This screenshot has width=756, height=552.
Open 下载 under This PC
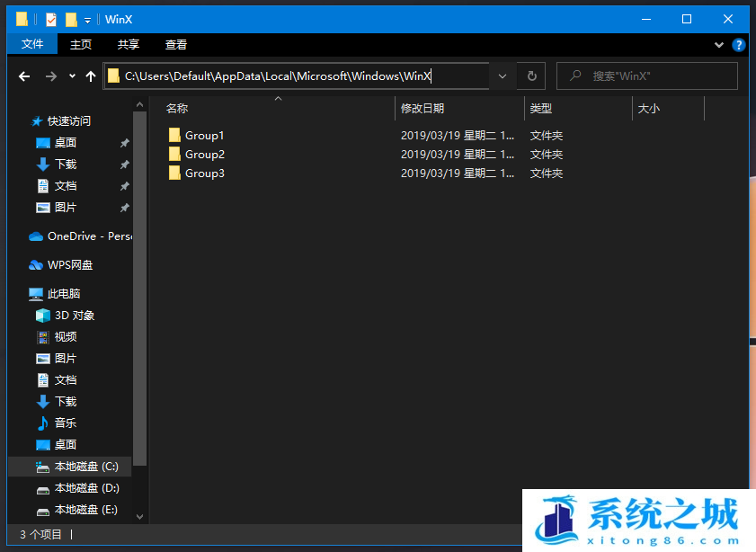click(65, 402)
